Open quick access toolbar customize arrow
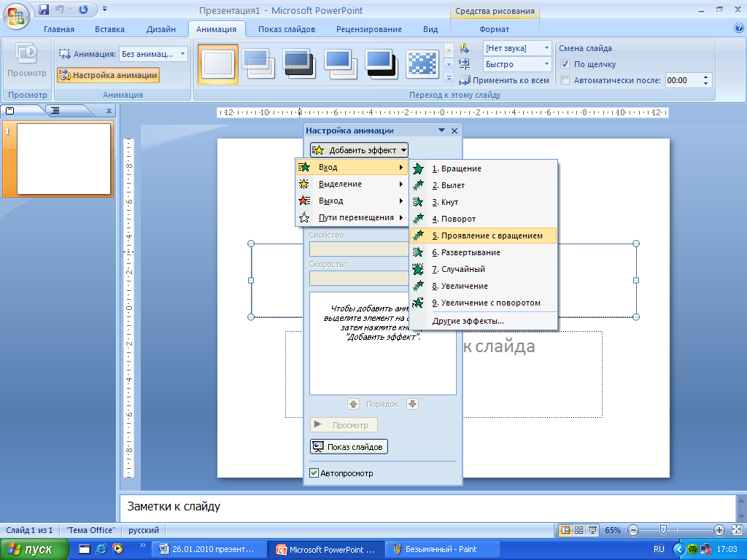The width and height of the screenshot is (747, 560). point(104,9)
